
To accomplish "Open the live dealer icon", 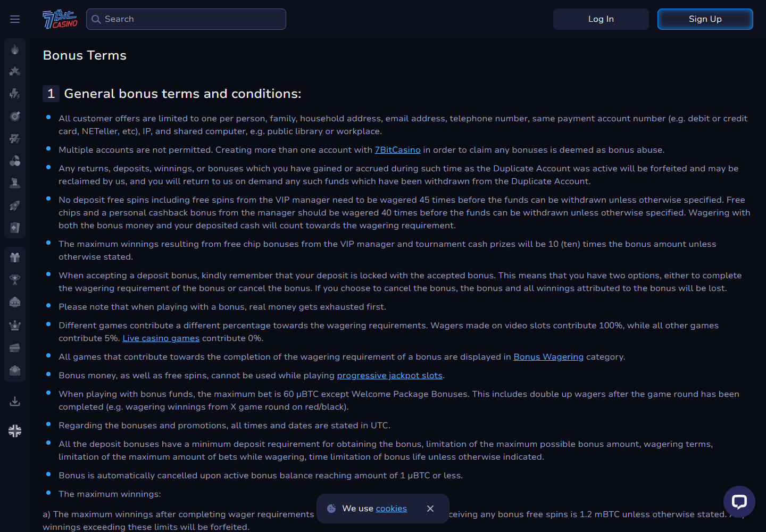I will coord(15,183).
